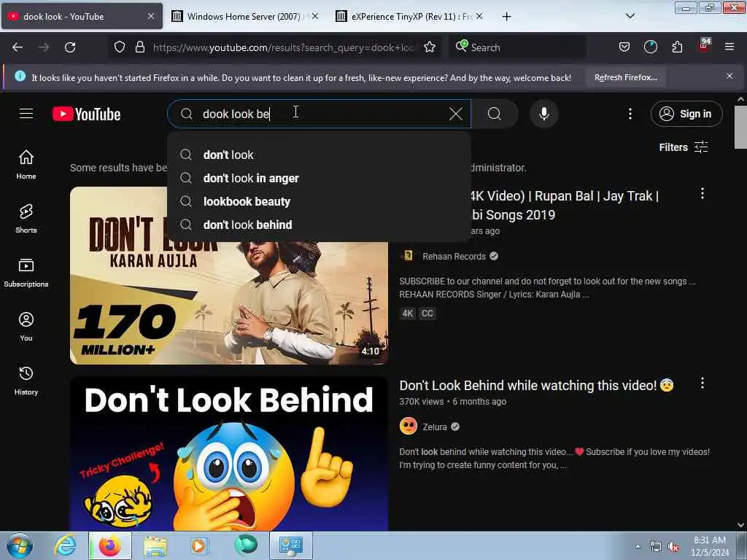Launch Internet Explorer from taskbar
747x560 pixels.
pos(64,545)
